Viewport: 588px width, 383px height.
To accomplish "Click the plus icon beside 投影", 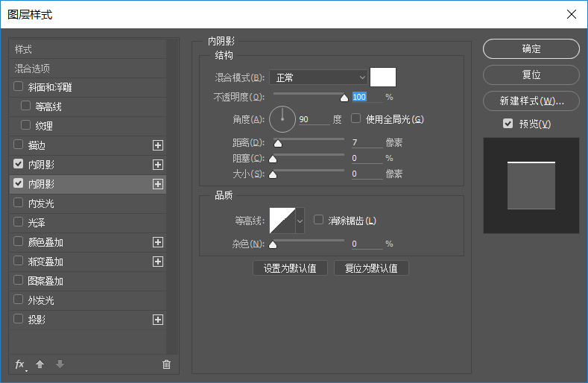I will click(x=157, y=320).
